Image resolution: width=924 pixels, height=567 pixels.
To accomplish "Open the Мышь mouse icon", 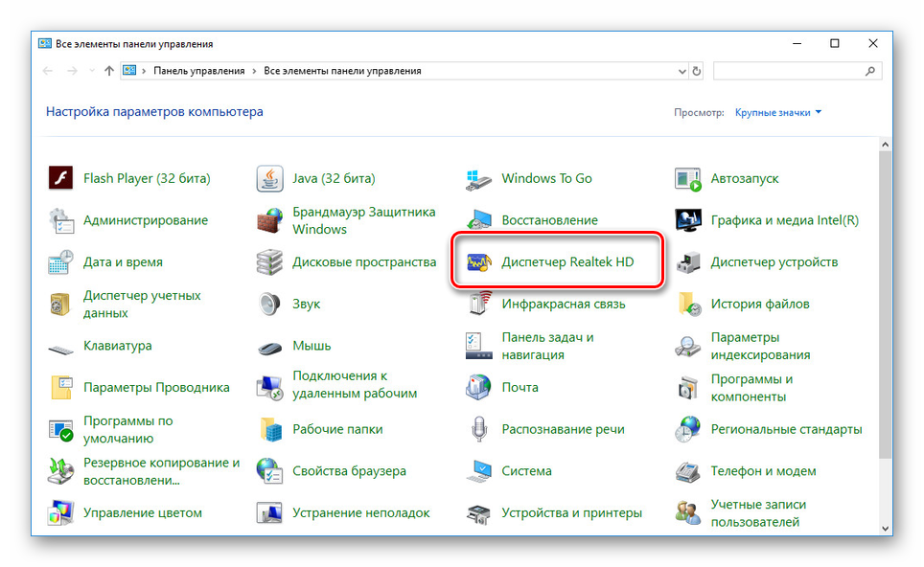I will 270,349.
